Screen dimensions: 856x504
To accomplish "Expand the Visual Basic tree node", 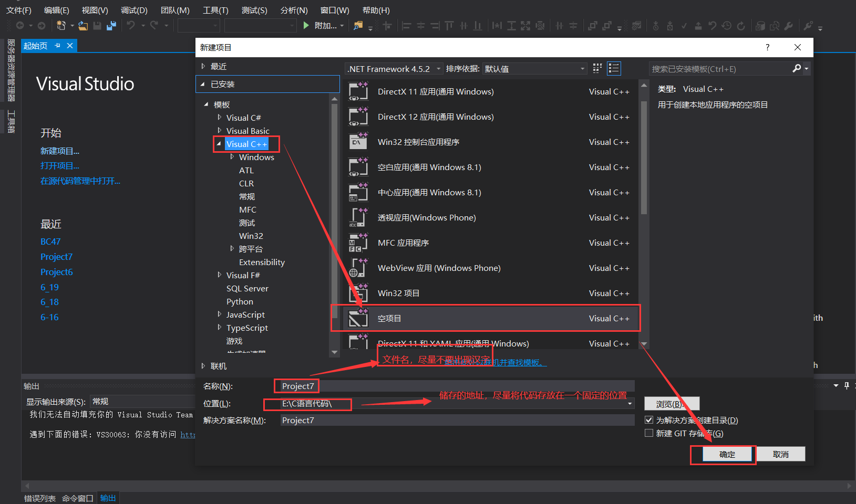I will click(x=220, y=131).
